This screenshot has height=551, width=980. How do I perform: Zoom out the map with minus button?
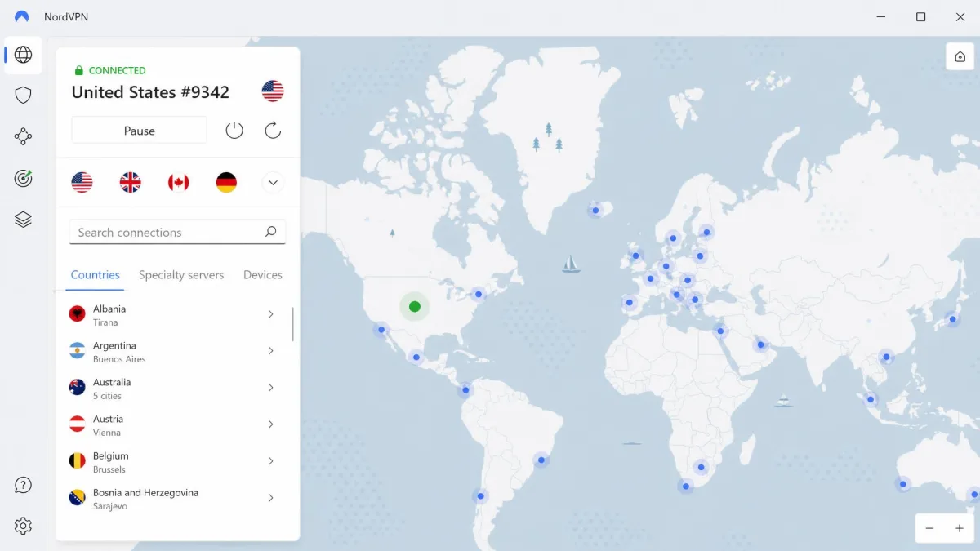[x=929, y=528]
